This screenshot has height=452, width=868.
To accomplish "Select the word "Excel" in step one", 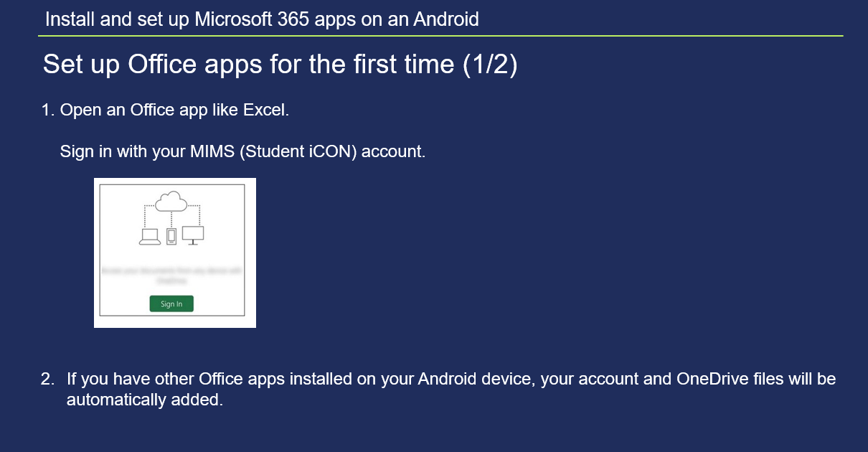I will (264, 110).
